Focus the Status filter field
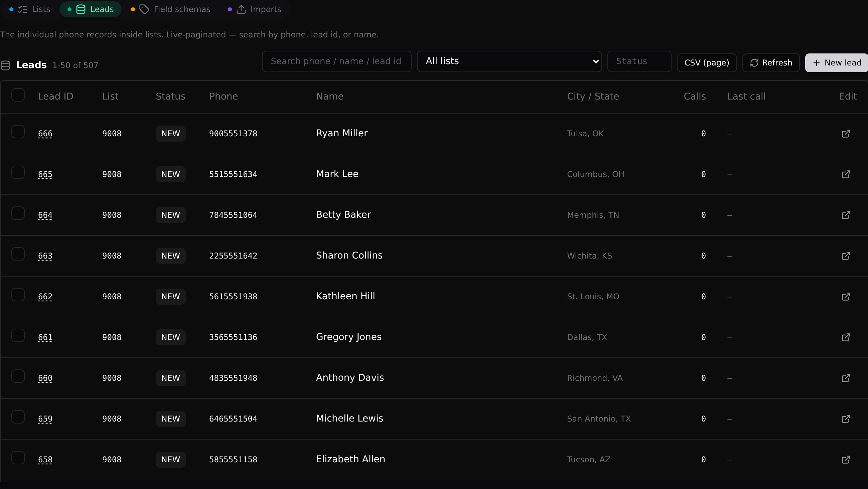 (639, 61)
